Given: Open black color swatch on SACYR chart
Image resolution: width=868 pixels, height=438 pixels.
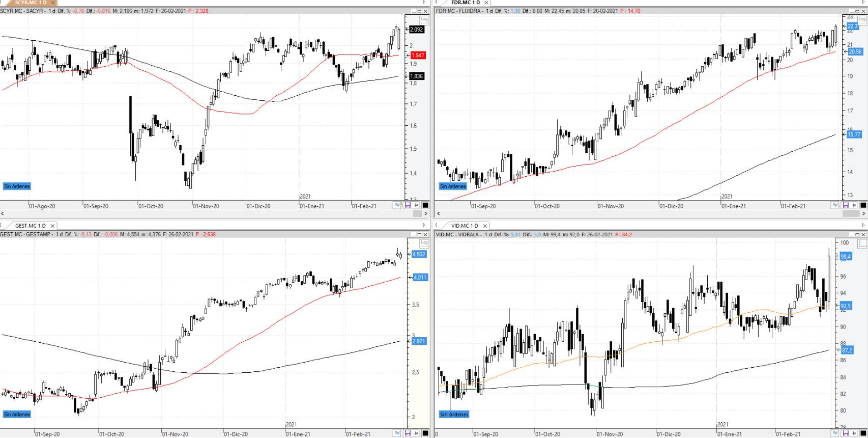Looking at the screenshot, I should pyautogui.click(x=425, y=205).
